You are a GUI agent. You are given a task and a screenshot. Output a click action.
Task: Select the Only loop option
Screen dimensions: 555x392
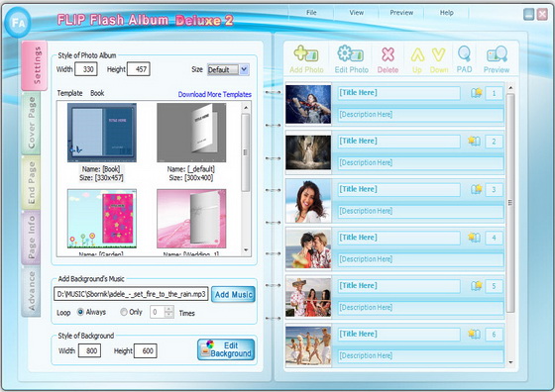click(124, 312)
